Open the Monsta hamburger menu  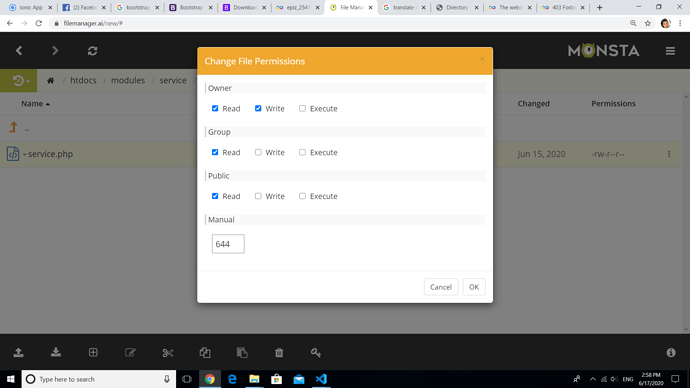tap(670, 51)
